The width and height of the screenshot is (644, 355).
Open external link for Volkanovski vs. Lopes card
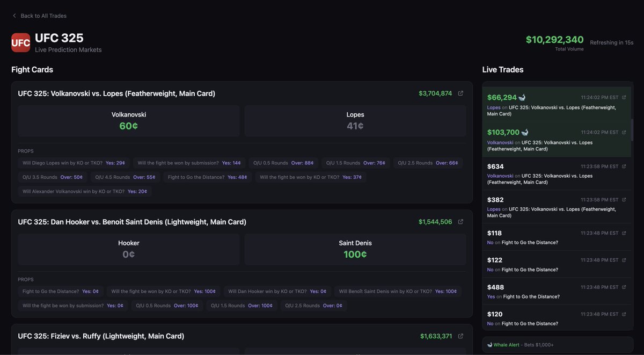point(460,93)
